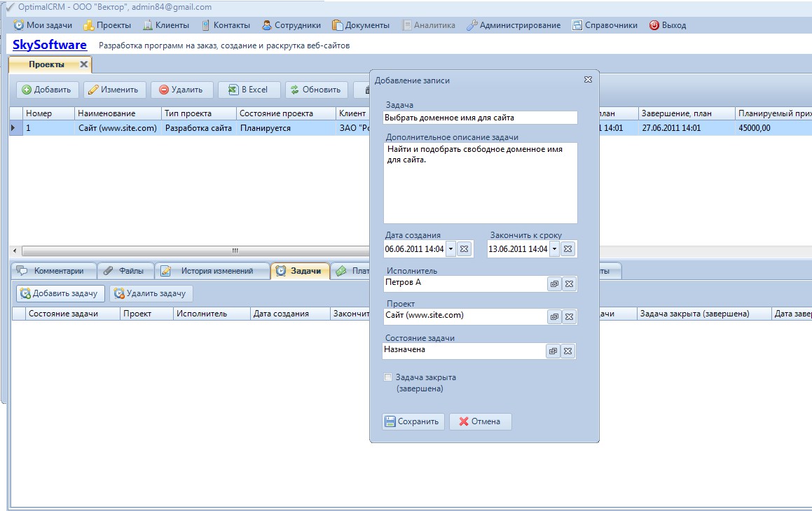
Task: Open the Закончить к сроку date dropdown
Action: pyautogui.click(x=554, y=248)
